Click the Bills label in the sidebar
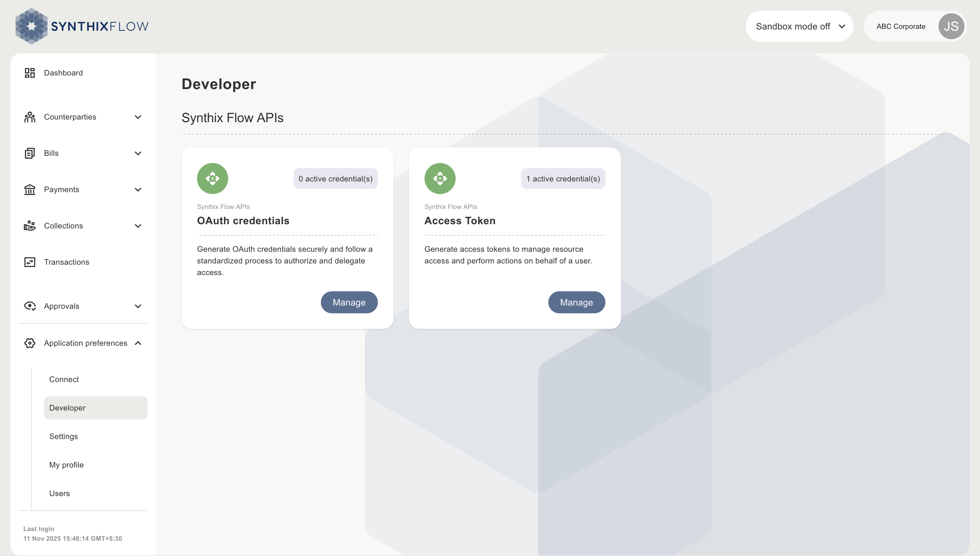Image resolution: width=980 pixels, height=556 pixels. 51,153
